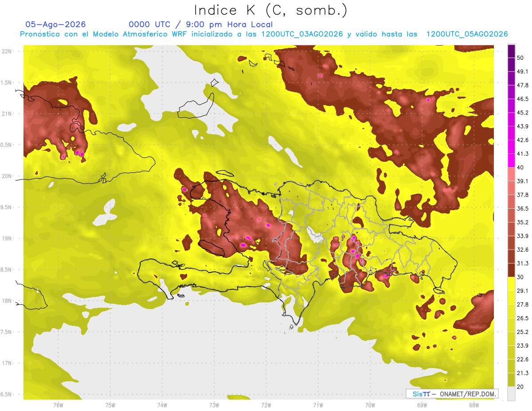Click the '69W' longitude axis label
The image size is (532, 411).
click(422, 405)
